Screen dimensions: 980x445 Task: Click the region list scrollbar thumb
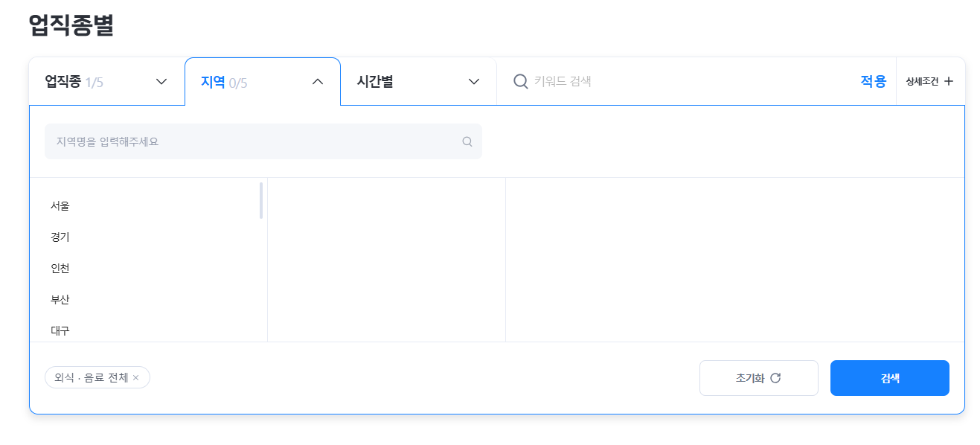[261, 200]
